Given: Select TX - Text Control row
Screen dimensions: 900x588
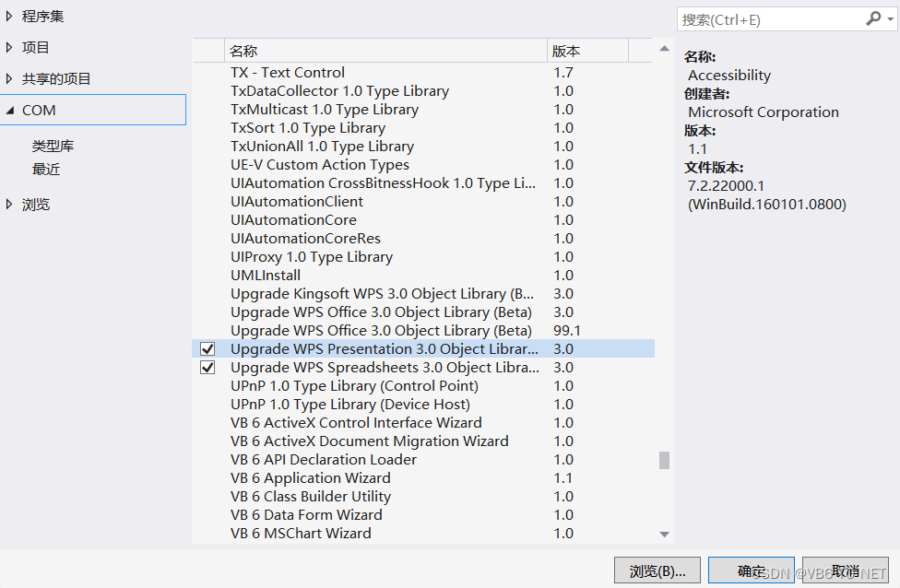Looking at the screenshot, I should pos(423,72).
